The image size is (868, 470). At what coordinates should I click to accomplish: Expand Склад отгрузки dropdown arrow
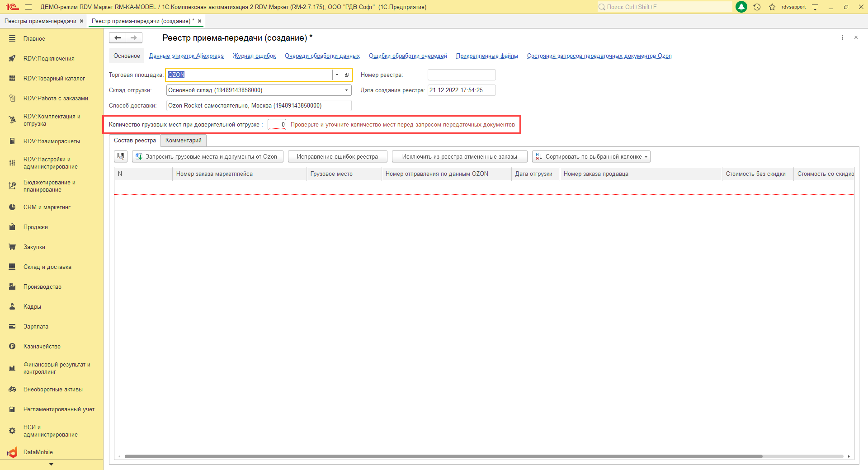click(x=346, y=90)
